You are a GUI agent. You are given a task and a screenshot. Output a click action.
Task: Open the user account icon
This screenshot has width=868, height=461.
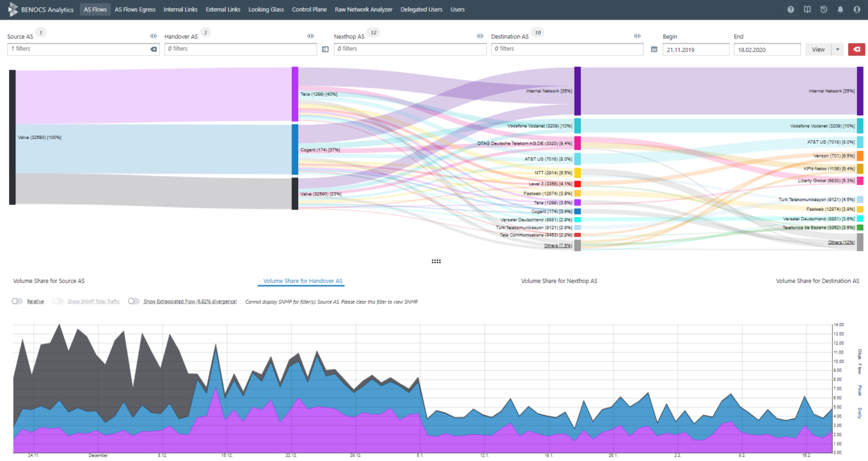[856, 9]
